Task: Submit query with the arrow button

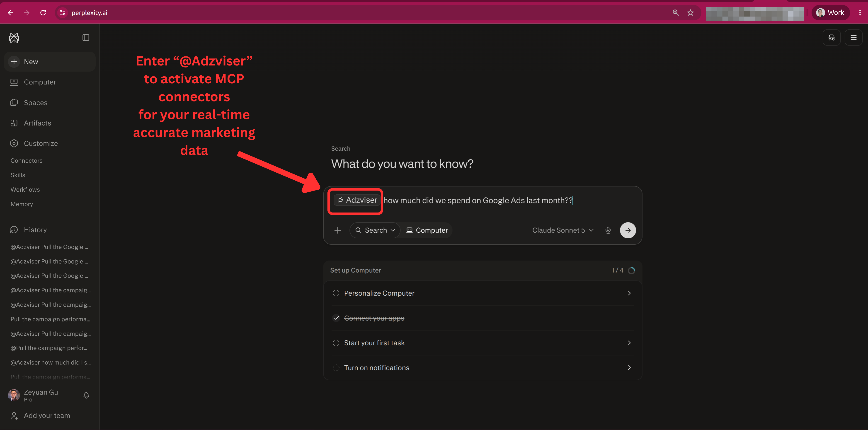Action: 628,230
